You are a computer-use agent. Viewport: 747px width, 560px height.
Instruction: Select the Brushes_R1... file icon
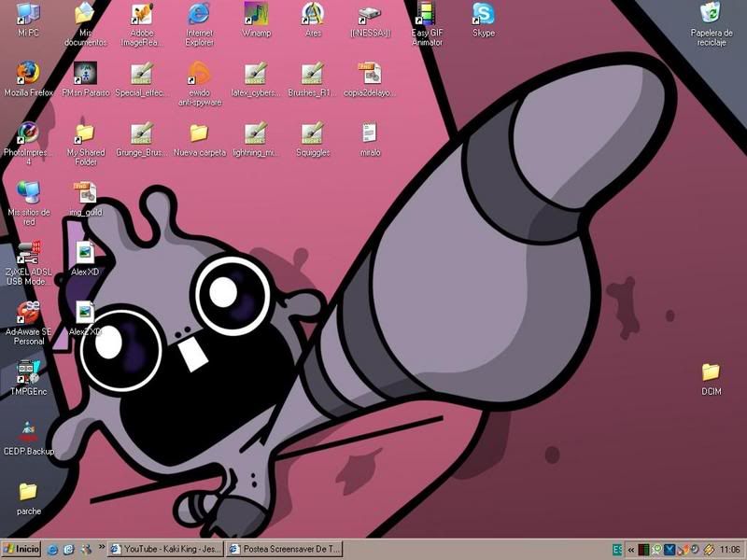click(313, 79)
